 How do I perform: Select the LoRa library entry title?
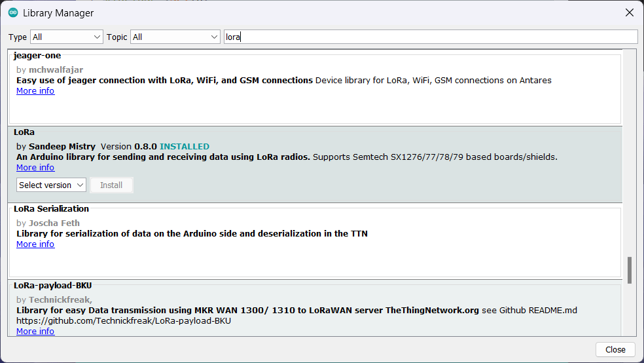[x=24, y=132]
